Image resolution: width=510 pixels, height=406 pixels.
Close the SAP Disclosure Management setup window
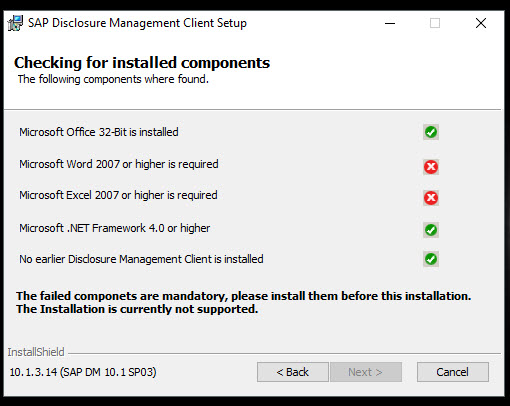tap(481, 23)
